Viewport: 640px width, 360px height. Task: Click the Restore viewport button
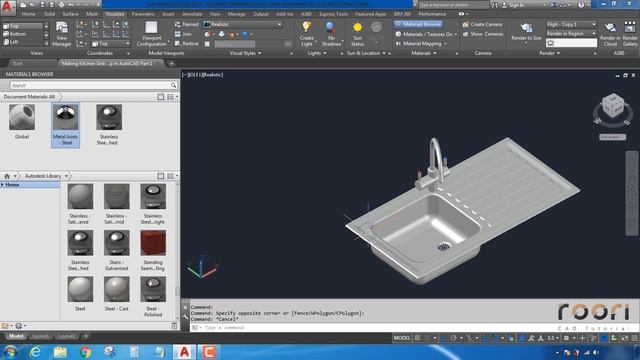click(x=186, y=43)
